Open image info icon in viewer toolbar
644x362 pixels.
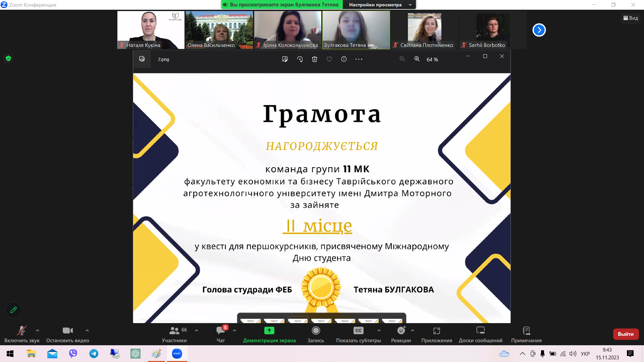pyautogui.click(x=344, y=59)
